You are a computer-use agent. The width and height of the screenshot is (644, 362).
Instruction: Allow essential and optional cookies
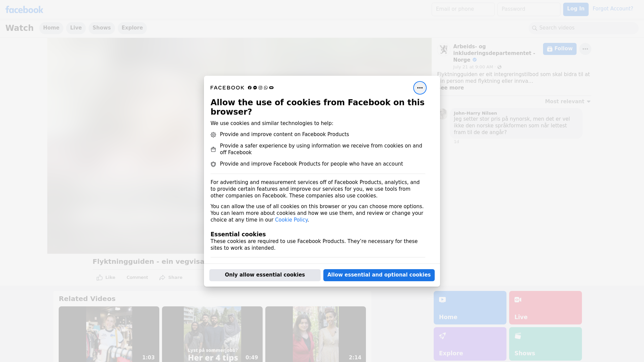click(379, 275)
